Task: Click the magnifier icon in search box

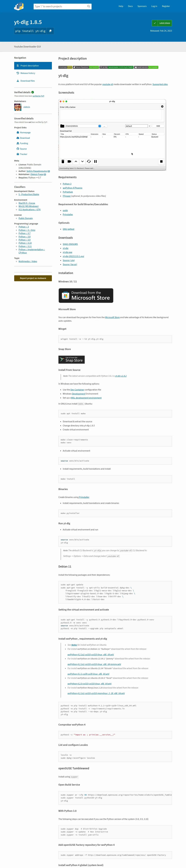Action: tap(89, 6)
